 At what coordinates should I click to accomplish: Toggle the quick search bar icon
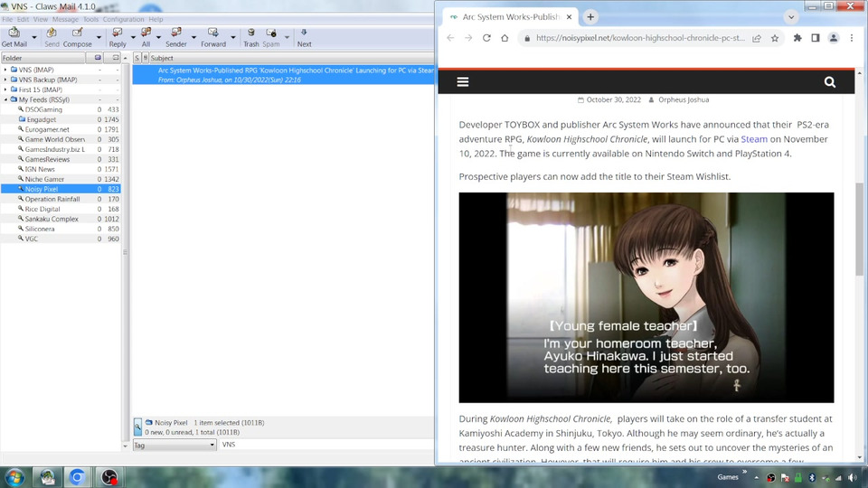[x=137, y=427]
